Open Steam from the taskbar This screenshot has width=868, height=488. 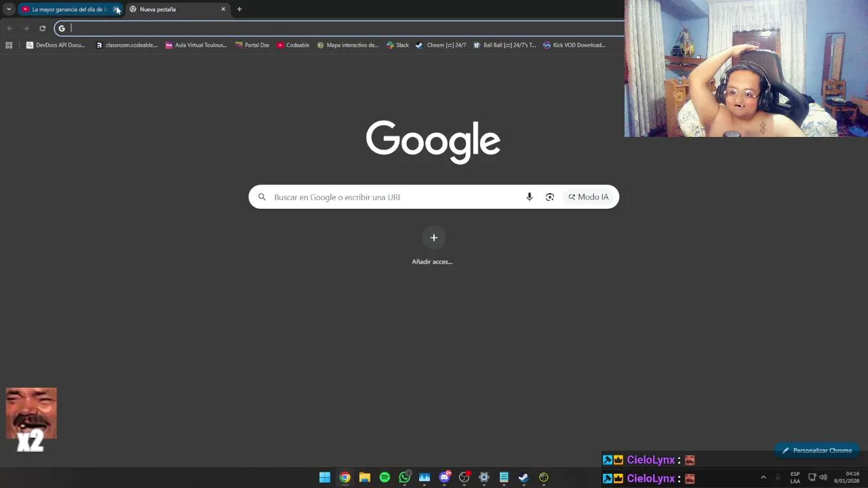pyautogui.click(x=524, y=477)
